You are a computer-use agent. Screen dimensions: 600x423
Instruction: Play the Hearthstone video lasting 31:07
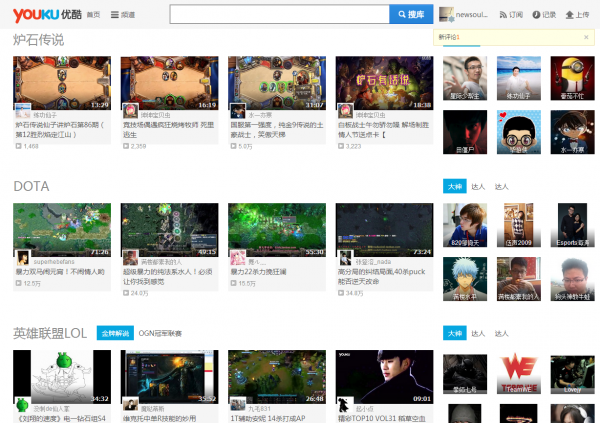coord(277,83)
